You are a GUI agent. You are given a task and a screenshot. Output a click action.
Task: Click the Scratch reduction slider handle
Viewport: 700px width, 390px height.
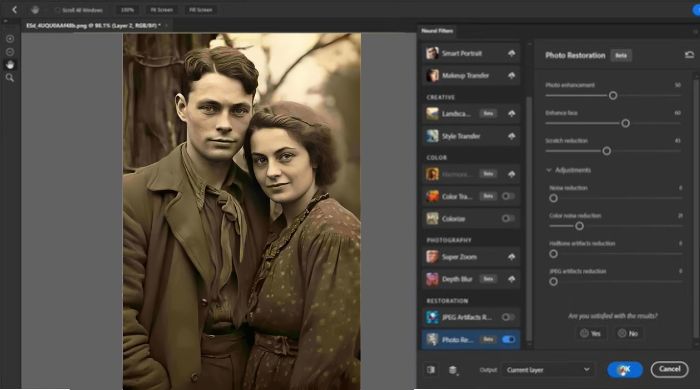pos(607,151)
